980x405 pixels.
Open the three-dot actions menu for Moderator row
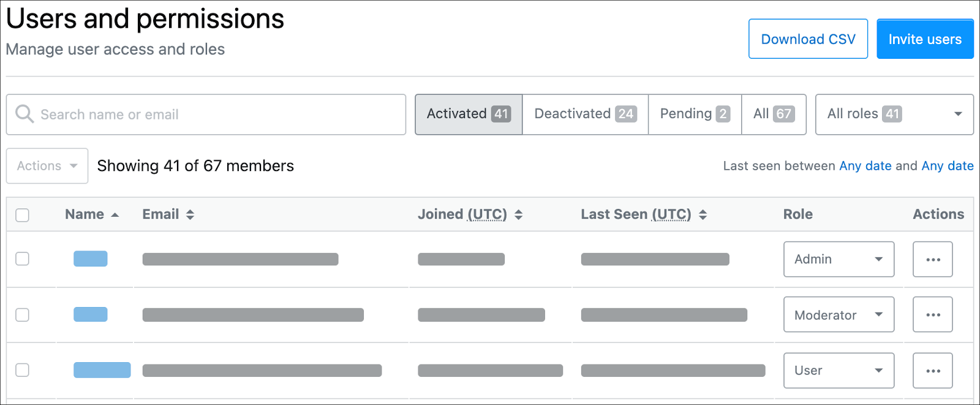[932, 314]
